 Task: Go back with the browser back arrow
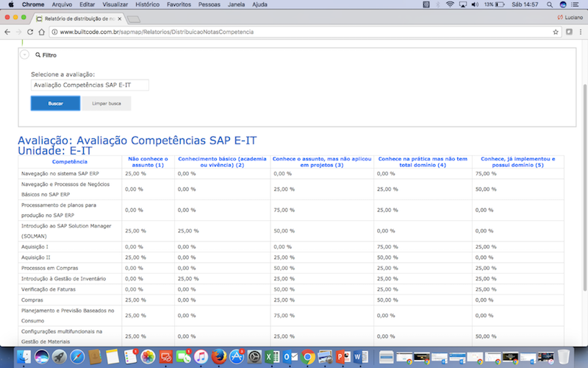(7, 32)
